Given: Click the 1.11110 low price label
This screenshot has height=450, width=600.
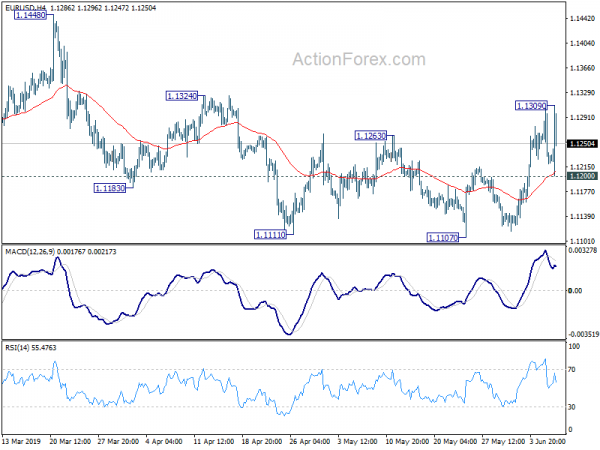Looking at the screenshot, I should click(x=273, y=233).
